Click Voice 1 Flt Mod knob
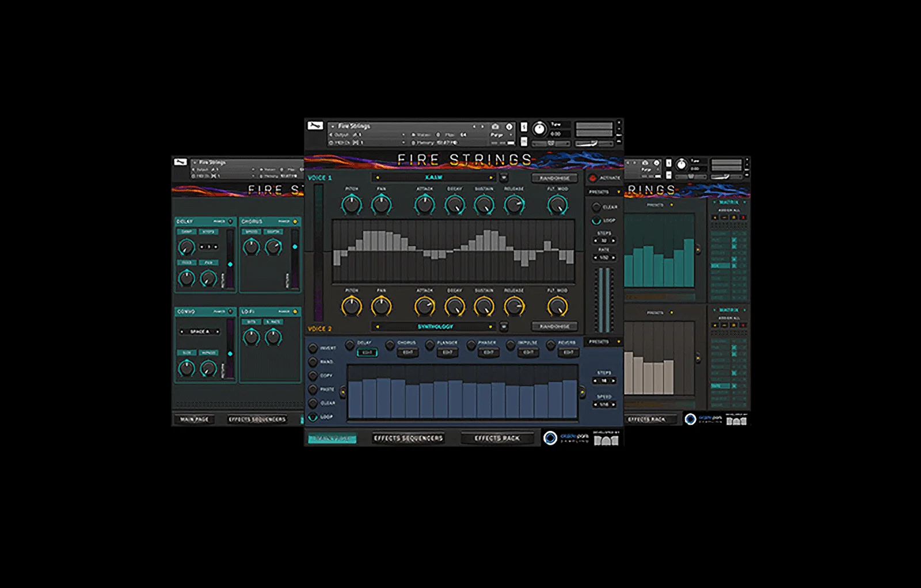 [557, 204]
